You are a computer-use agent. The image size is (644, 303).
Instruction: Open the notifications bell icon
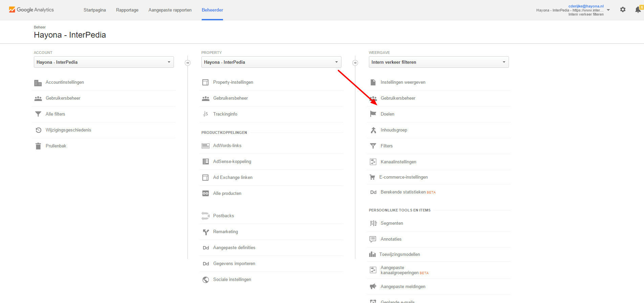(638, 9)
